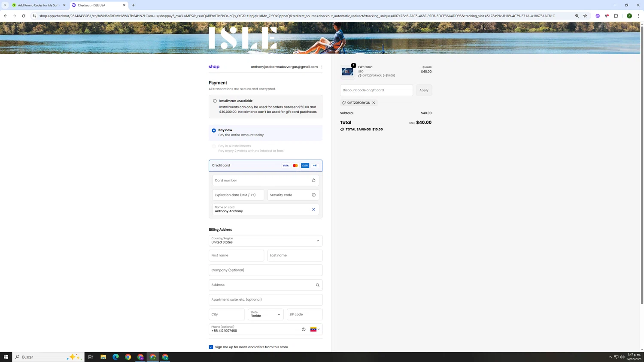The image size is (644, 362).
Task: Open the phone country flag selector
Action: click(x=315, y=329)
